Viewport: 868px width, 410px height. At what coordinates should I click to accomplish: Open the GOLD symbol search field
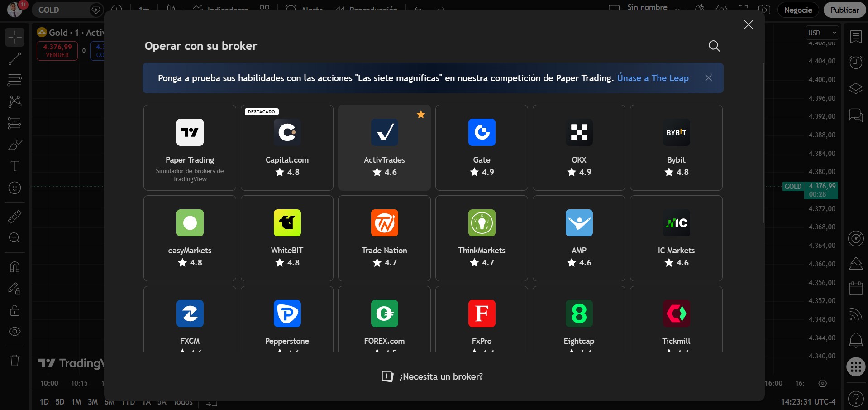coord(68,10)
